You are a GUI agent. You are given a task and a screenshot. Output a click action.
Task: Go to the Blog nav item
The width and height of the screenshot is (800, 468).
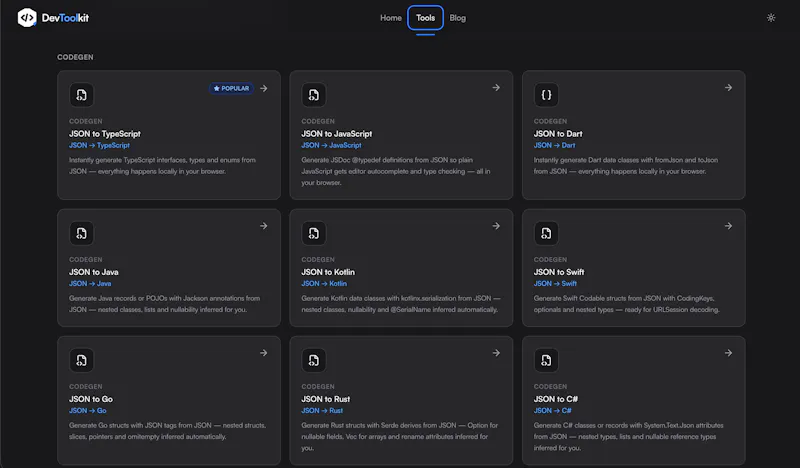point(458,18)
